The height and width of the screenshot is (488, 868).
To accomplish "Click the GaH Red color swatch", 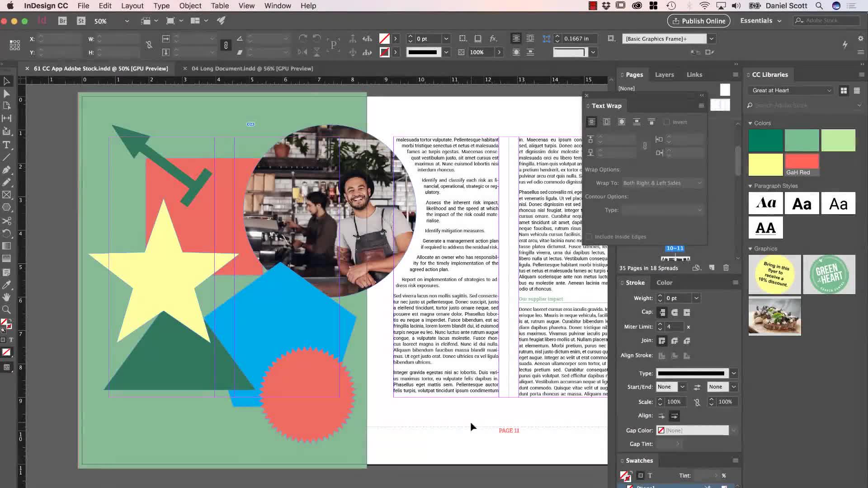I will [802, 164].
